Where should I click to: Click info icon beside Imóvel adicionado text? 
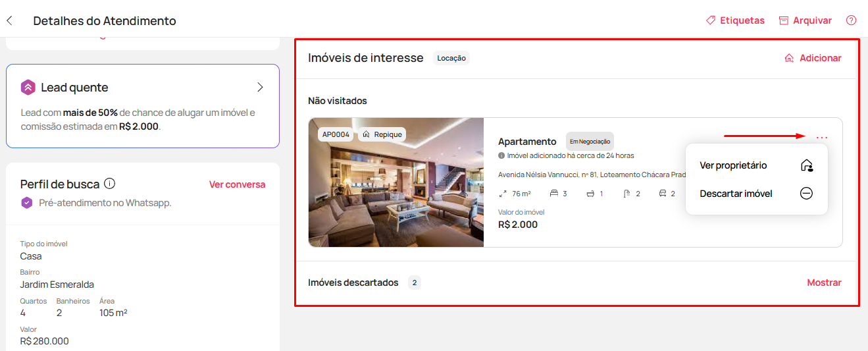coord(501,155)
